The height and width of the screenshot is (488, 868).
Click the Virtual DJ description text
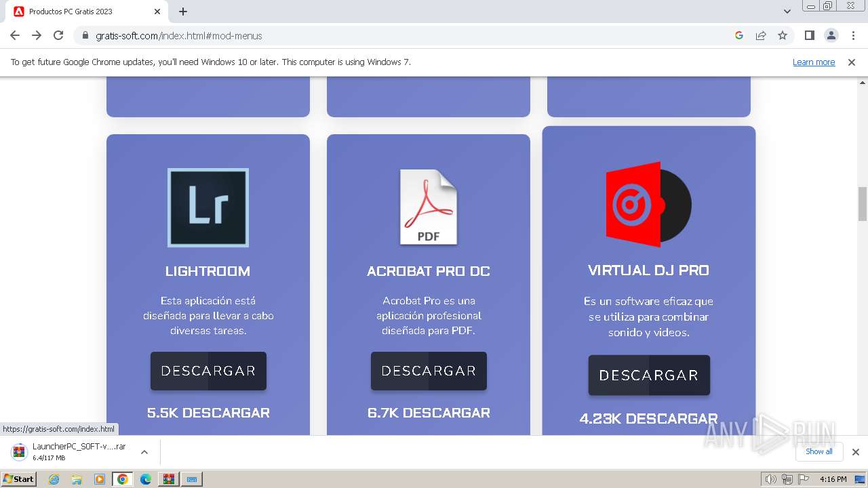coord(649,317)
